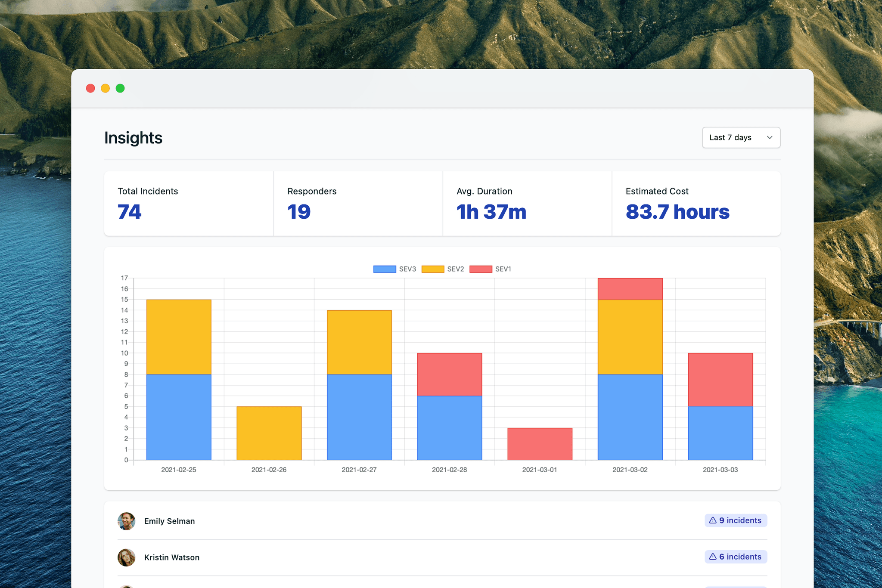This screenshot has width=882, height=588.
Task: Click the red SEV1 bar for 2021-03-01
Action: click(540, 444)
